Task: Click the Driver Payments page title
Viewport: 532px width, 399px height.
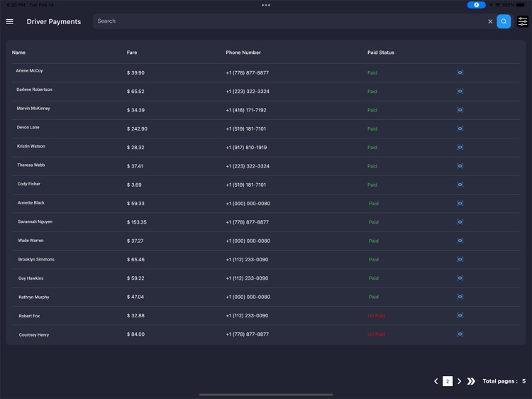Action: pyautogui.click(x=54, y=21)
